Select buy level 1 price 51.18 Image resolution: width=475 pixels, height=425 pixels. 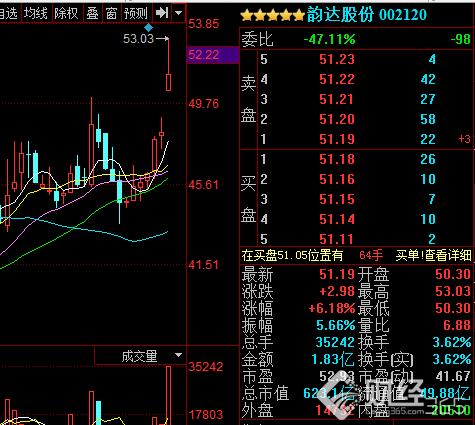337,159
